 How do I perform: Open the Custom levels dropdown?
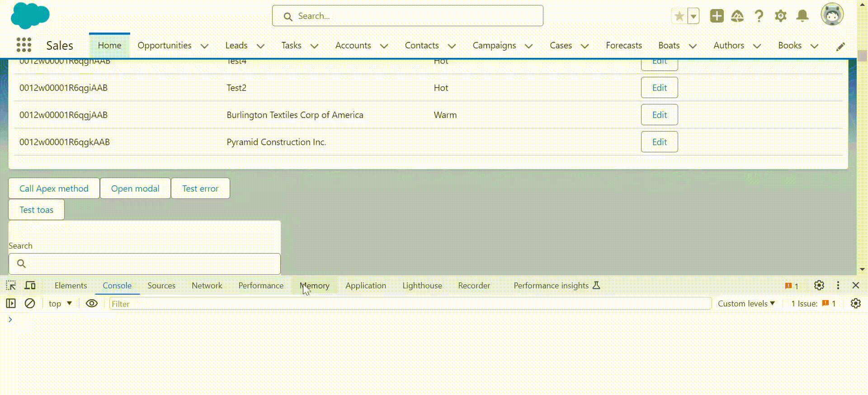coord(746,303)
